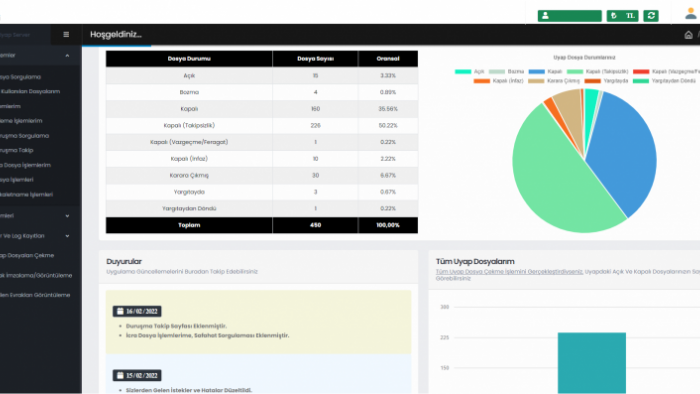Screen dimensions: 700x394
Task: Click the calendar date badge 15/02/2022
Action: (137, 375)
